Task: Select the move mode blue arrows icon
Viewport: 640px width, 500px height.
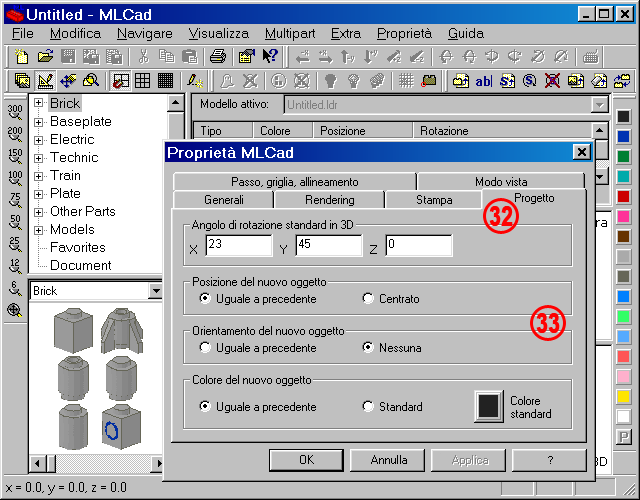Action: pos(68,80)
